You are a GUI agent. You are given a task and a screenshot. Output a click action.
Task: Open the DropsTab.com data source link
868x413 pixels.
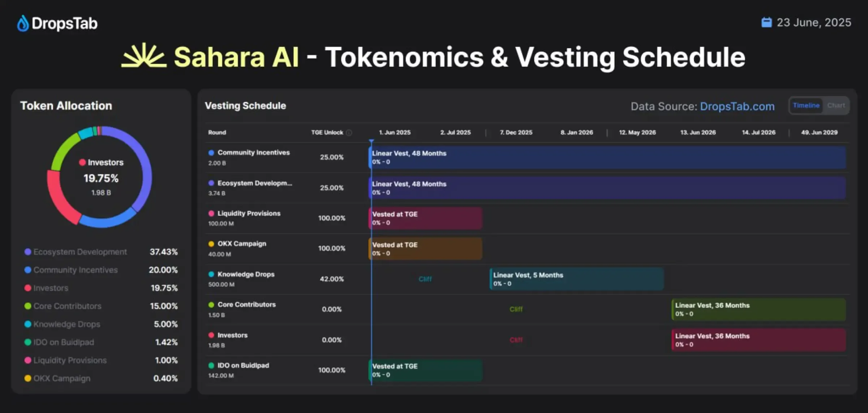tap(737, 106)
